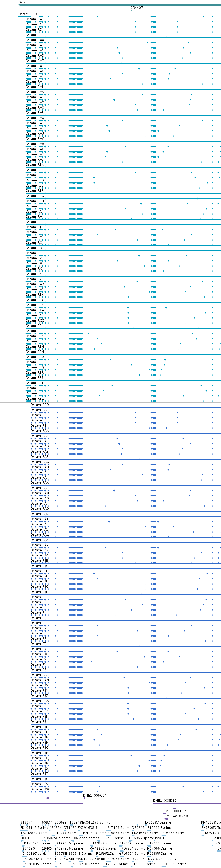Viewport: 221px width, 868px height.
Task: Click clone label DME1-008D19
Action: (165, 801)
